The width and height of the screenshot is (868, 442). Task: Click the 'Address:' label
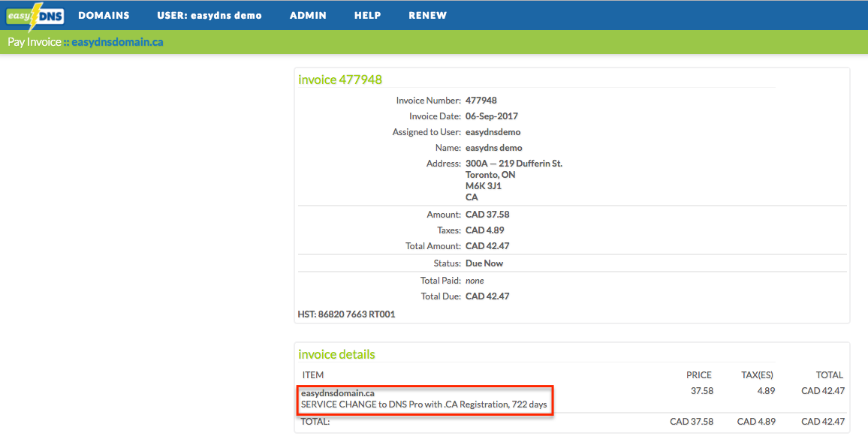(444, 164)
